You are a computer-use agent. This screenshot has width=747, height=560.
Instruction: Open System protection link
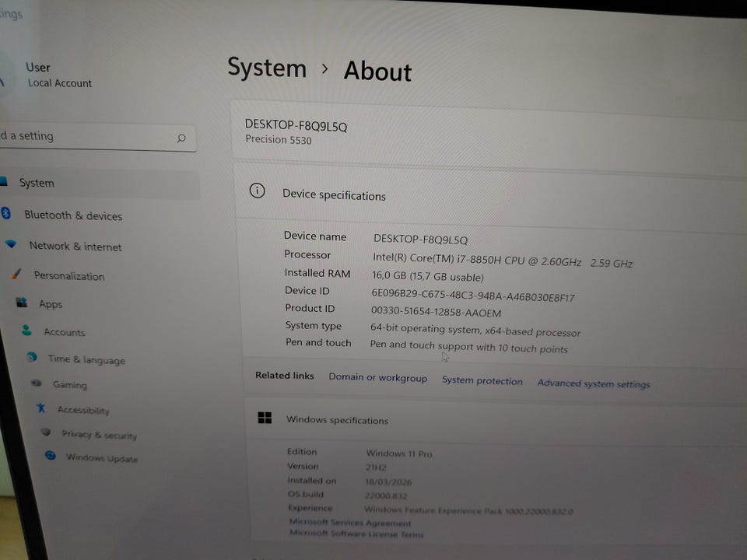[x=482, y=380]
